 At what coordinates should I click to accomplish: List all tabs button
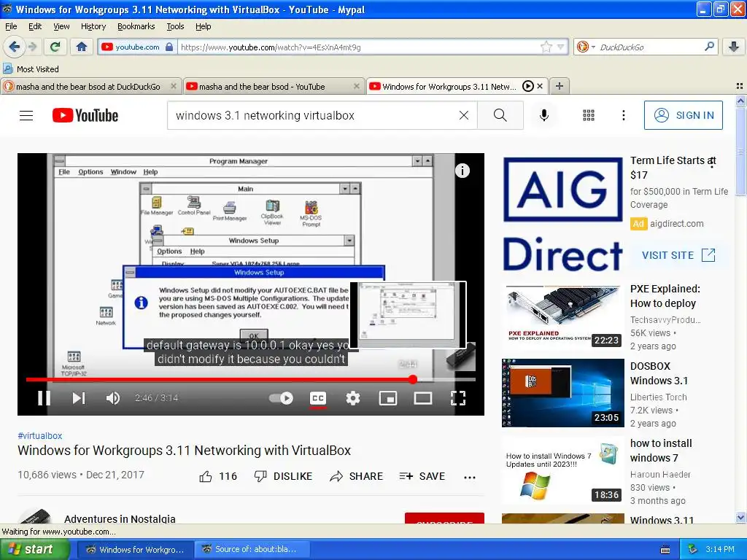tap(740, 86)
